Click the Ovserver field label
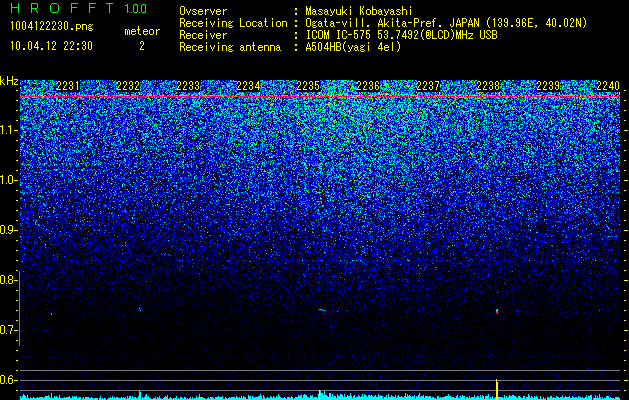 (x=203, y=12)
